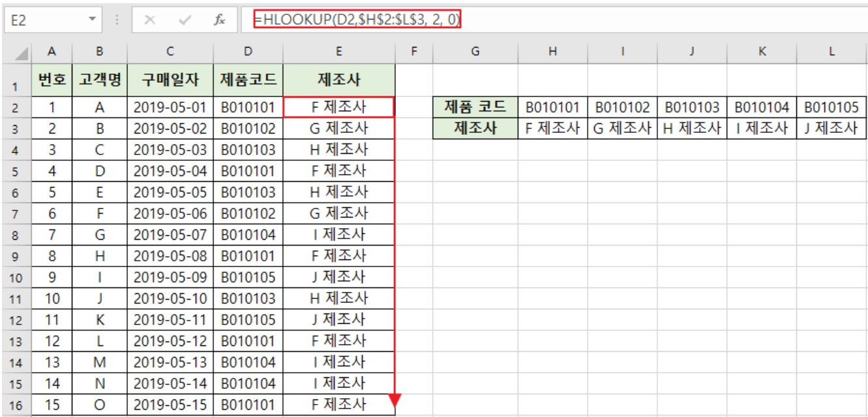The image size is (868, 417).
Task: Click the 제조사 header cell in column E
Action: [x=339, y=81]
